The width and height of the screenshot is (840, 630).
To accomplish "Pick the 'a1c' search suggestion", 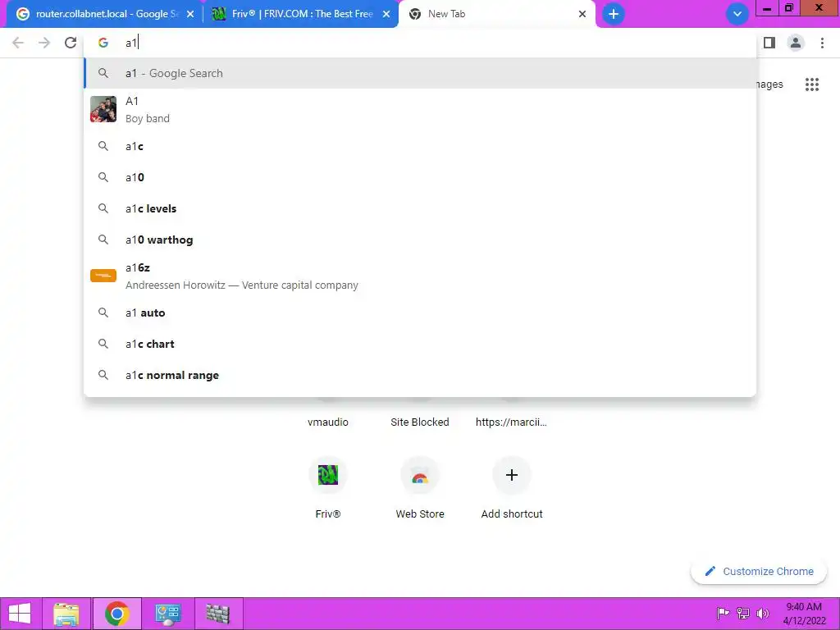I will 420,146.
